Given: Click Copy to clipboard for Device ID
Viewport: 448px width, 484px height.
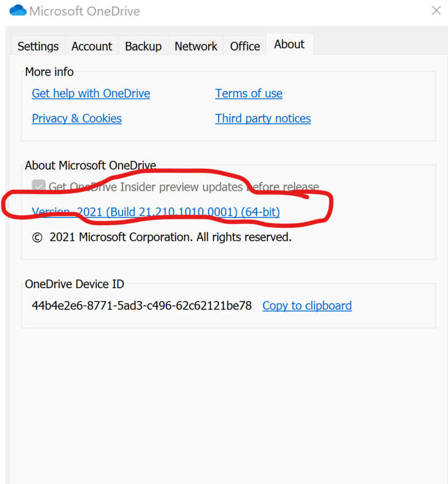Looking at the screenshot, I should click(x=307, y=305).
